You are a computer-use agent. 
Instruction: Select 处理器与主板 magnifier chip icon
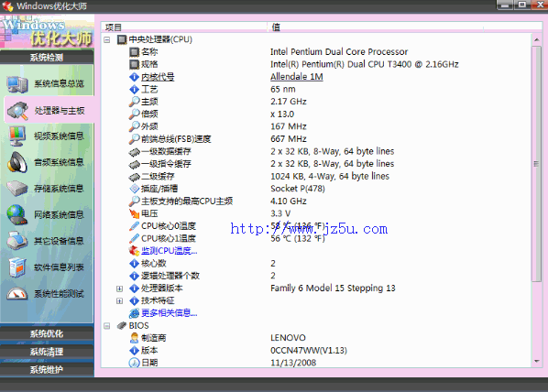17,111
